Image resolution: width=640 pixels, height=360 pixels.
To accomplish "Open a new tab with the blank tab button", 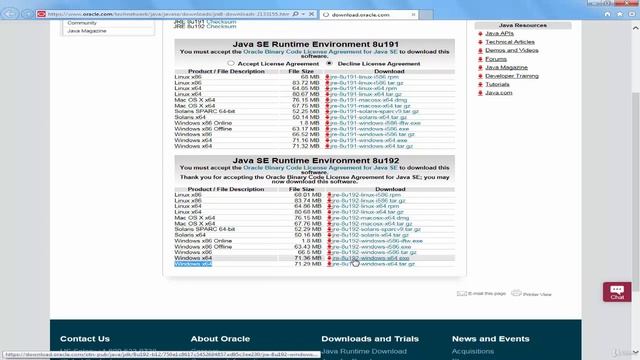I will pos(426,15).
